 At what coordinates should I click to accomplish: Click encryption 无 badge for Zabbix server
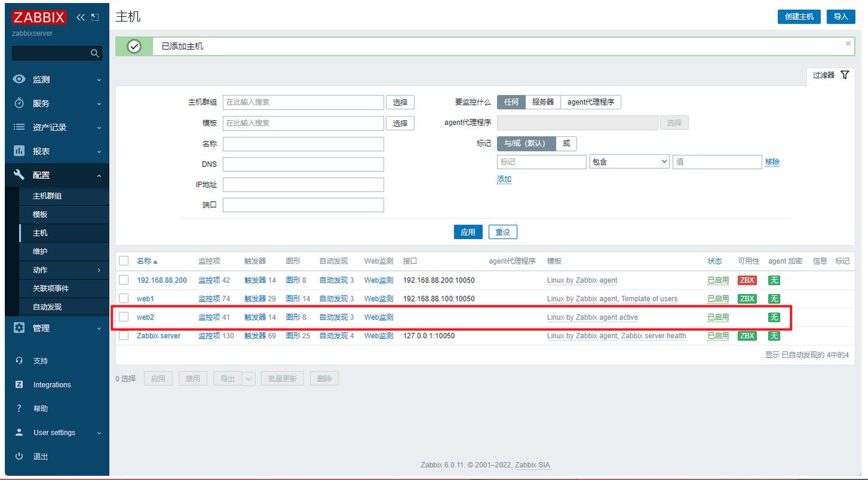coord(774,336)
